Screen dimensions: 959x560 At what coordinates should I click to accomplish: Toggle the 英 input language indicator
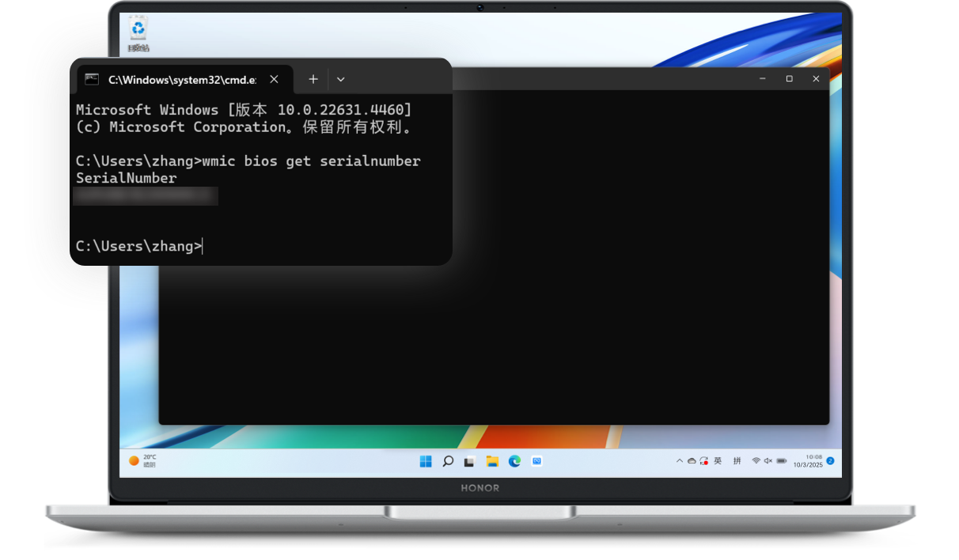718,460
